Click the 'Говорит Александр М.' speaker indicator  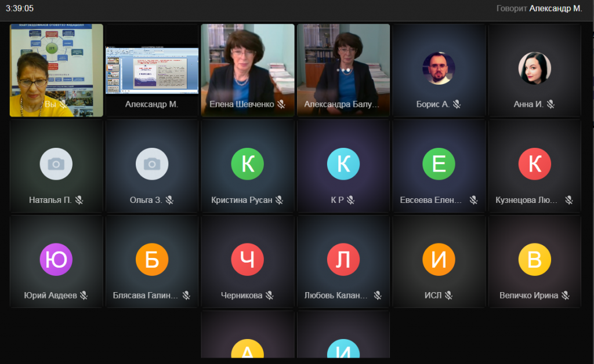point(539,8)
